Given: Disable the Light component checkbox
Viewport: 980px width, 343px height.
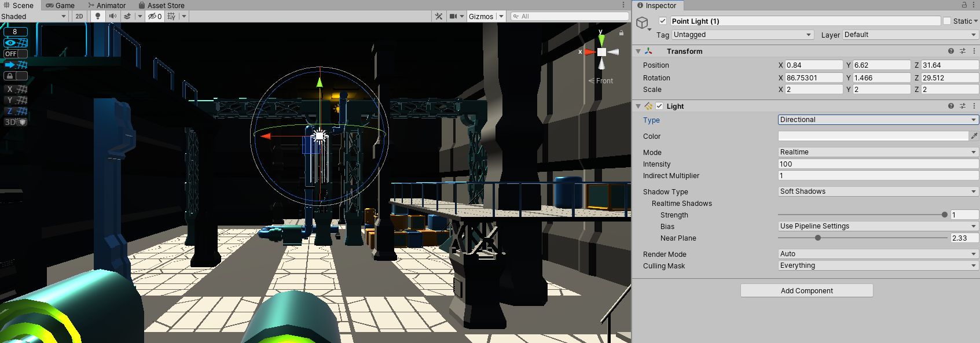Looking at the screenshot, I should pos(659,106).
